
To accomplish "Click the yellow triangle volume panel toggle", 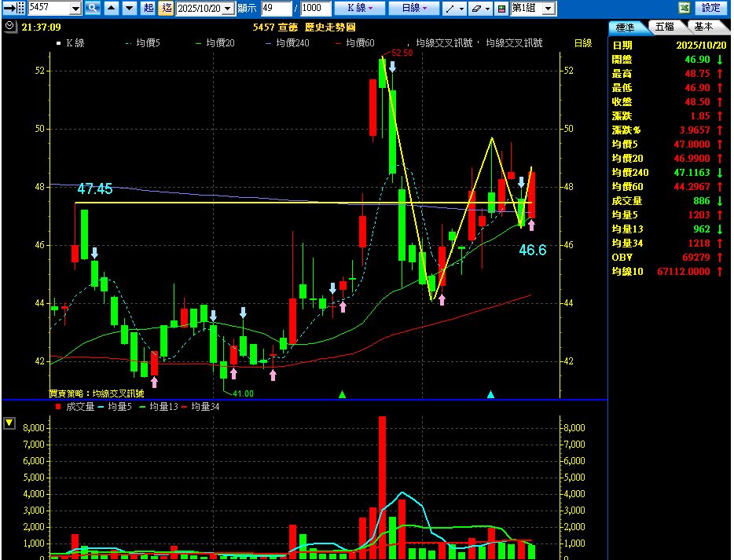I will [9, 423].
